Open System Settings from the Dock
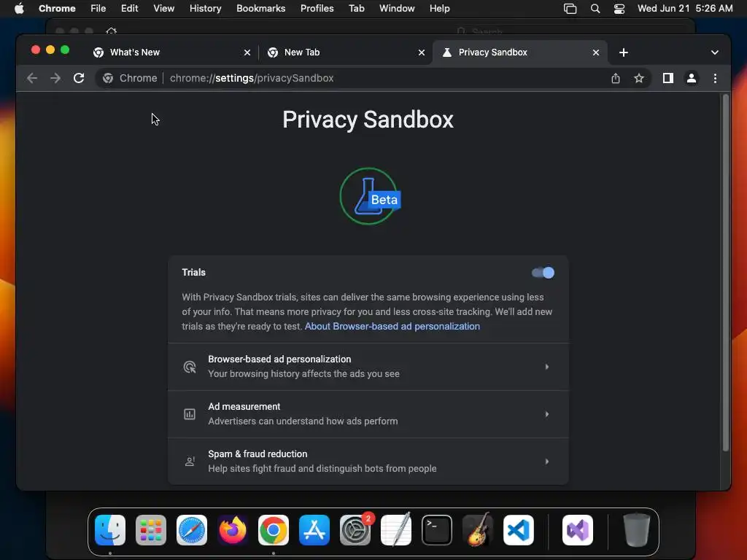 tap(355, 530)
